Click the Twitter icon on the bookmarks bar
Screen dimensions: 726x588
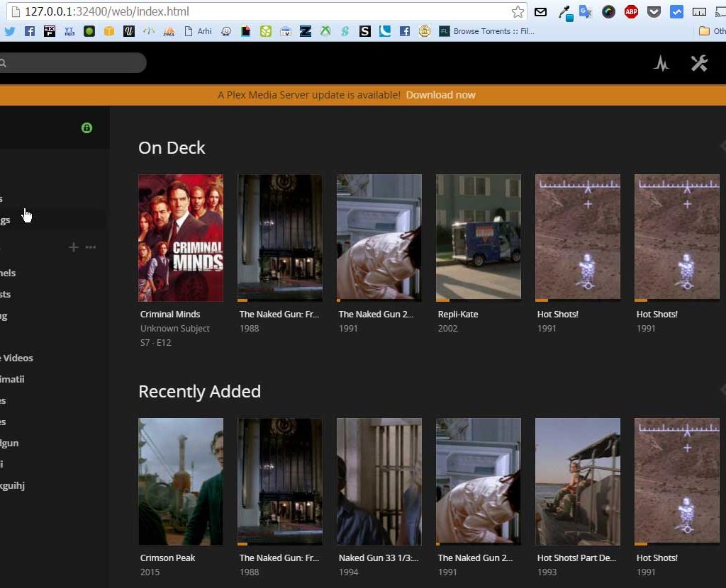10,30
